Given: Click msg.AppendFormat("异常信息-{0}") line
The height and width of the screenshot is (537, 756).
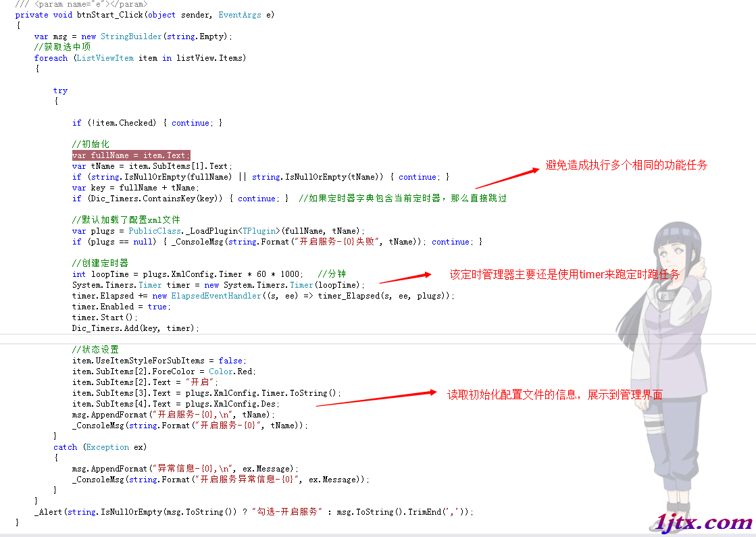Looking at the screenshot, I should (x=185, y=469).
